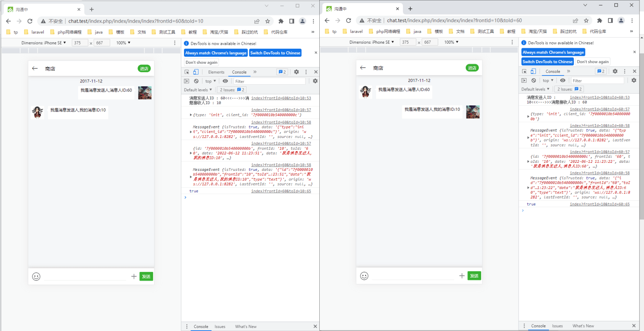Go back in the left browser window

[8, 21]
